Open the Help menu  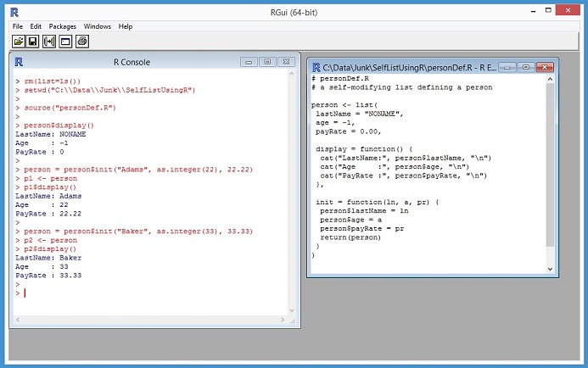[126, 26]
